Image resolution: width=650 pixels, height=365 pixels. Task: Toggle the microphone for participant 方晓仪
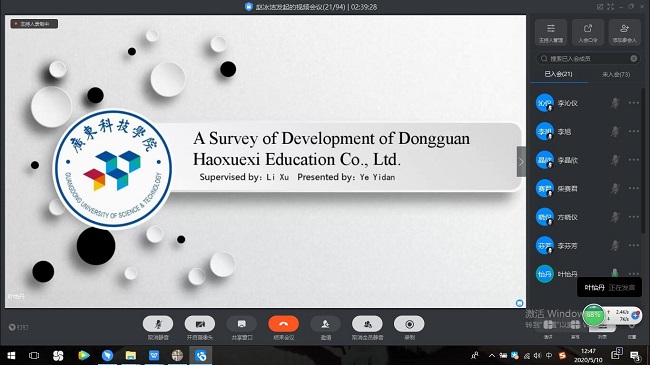point(615,217)
